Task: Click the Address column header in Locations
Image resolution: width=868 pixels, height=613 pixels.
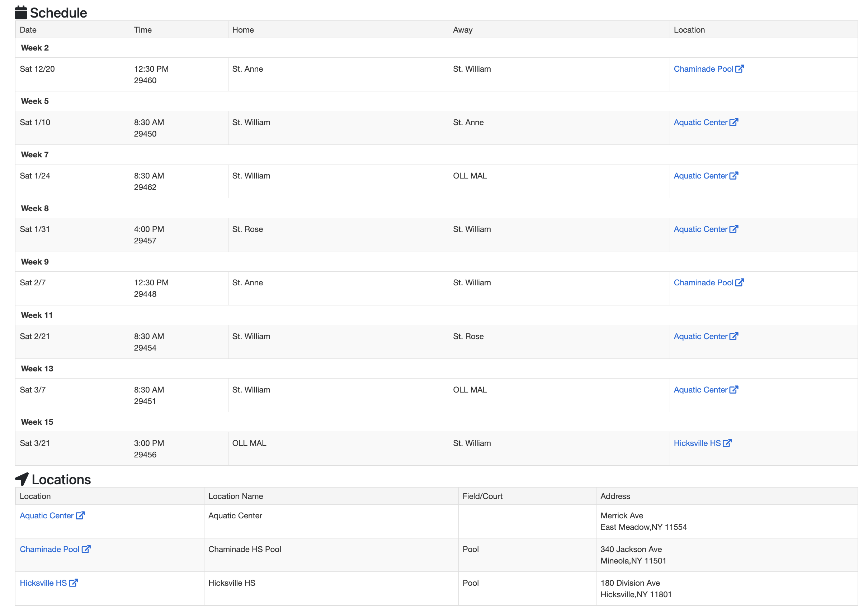Action: (615, 496)
